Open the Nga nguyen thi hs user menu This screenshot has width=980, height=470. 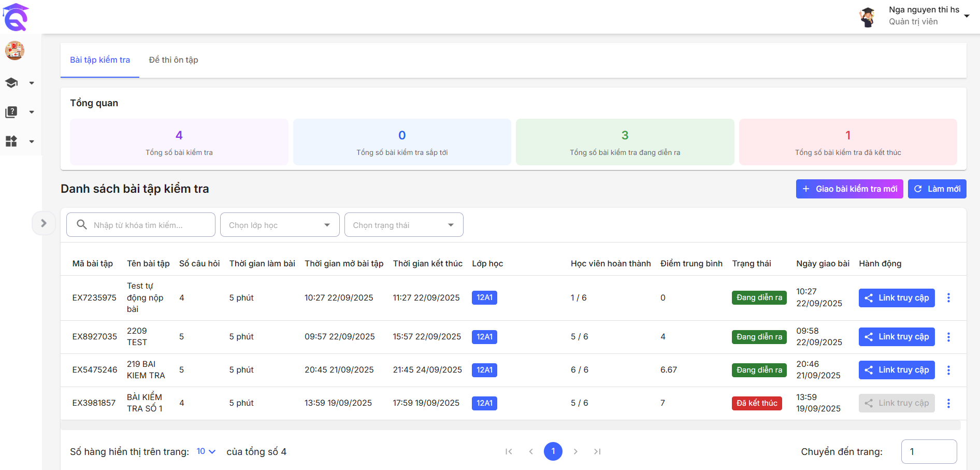point(924,16)
